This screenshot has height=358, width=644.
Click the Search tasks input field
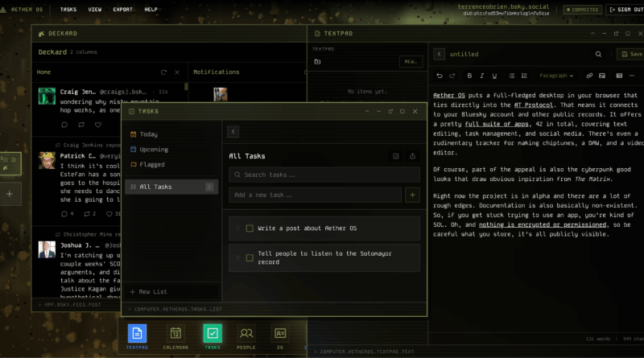[324, 175]
